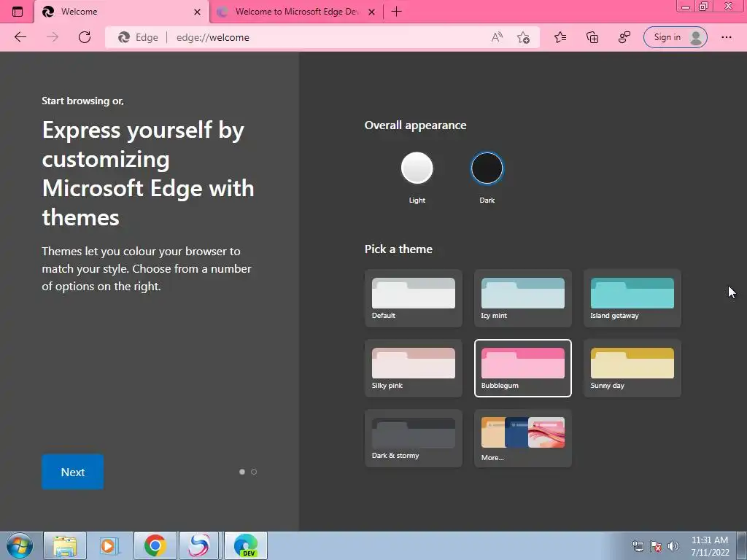This screenshot has height=560, width=747.
Task: Click the forward navigation arrow
Action: pyautogui.click(x=53, y=37)
